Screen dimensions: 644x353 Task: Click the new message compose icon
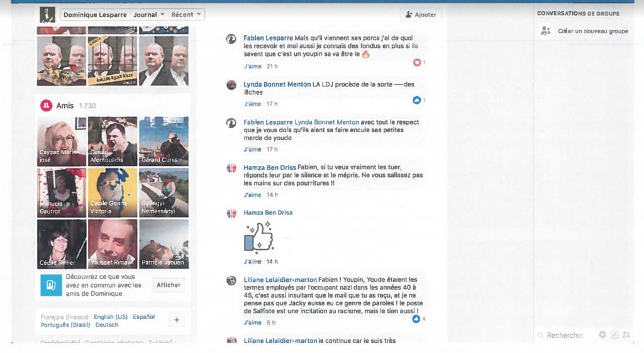[x=614, y=335]
